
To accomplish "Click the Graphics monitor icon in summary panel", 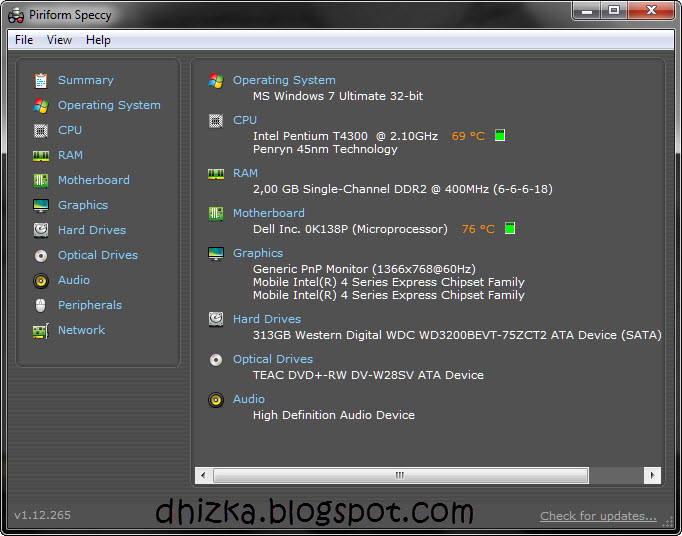I will (x=216, y=254).
